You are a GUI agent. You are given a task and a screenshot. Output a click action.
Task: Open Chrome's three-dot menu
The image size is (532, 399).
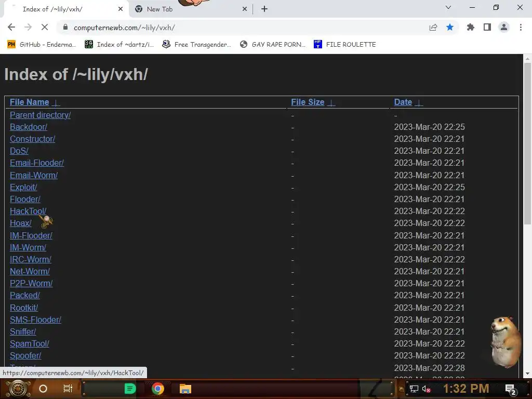[521, 27]
